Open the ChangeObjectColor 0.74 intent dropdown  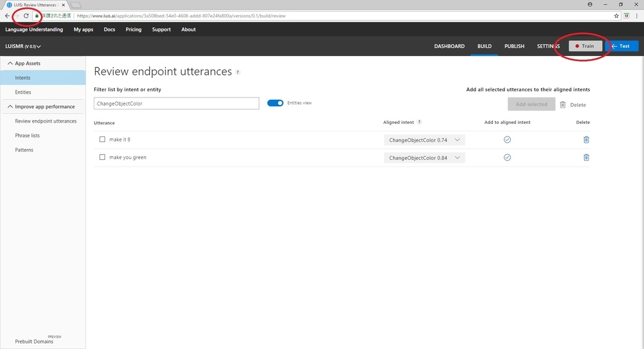coord(425,140)
